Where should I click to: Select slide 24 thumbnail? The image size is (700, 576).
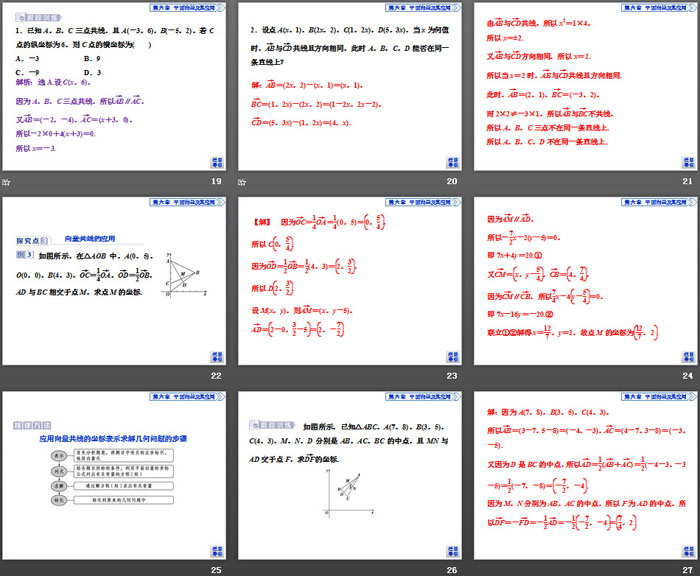click(x=585, y=281)
